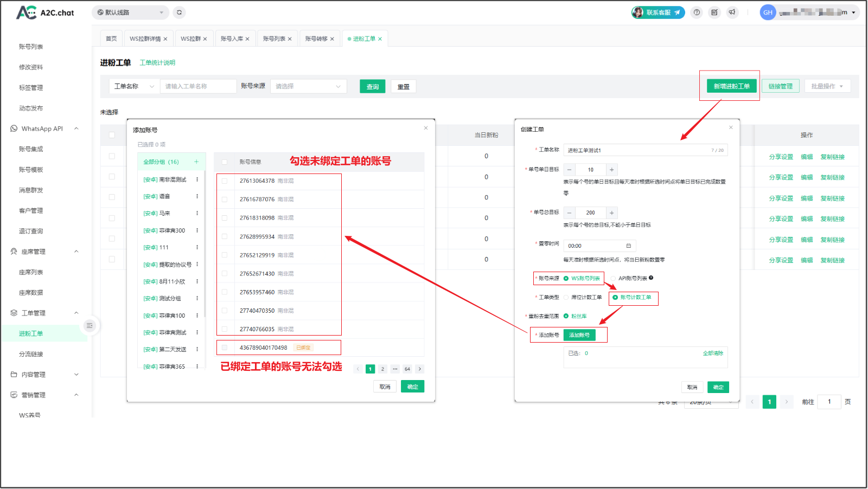Select the API账号列表 radio option
The width and height of the screenshot is (868, 489).
[613, 279]
